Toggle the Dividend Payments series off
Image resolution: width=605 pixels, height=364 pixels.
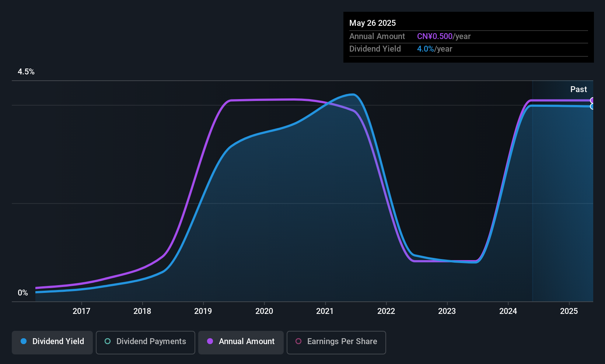click(145, 342)
